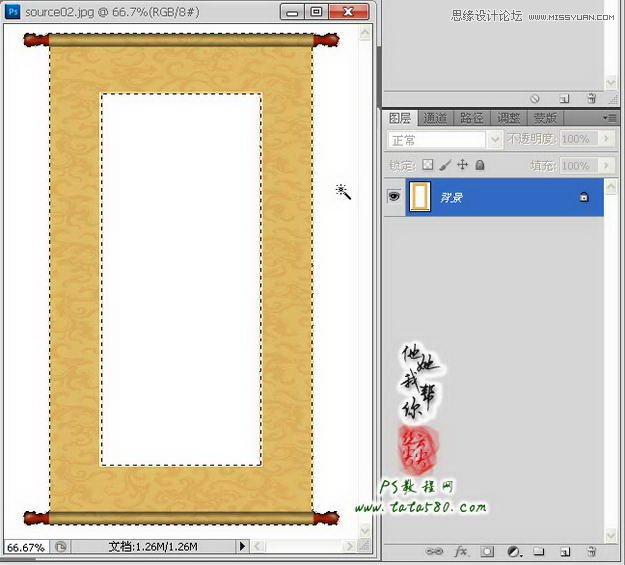Maximize the source02.jpg document window
Viewport: 625px width, 565px height.
click(x=316, y=12)
